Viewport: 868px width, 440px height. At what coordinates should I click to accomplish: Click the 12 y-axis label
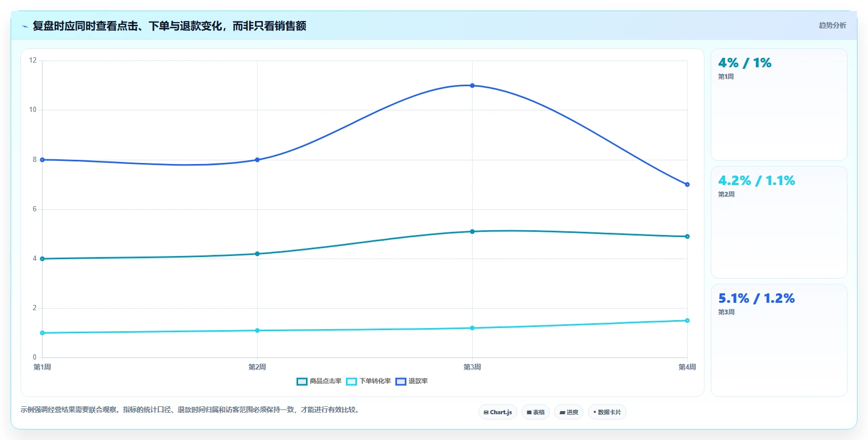pyautogui.click(x=33, y=60)
